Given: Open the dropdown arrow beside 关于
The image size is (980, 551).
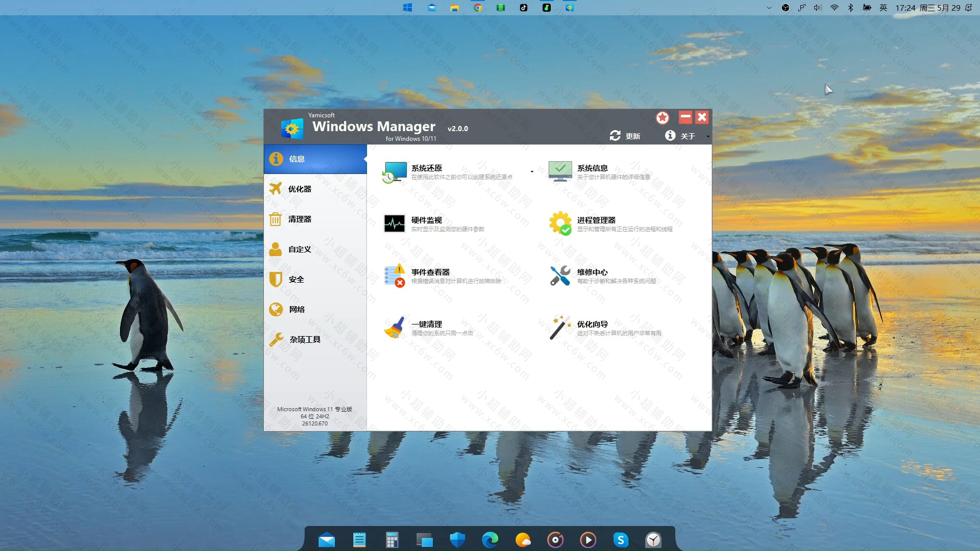Looking at the screenshot, I should 707,137.
